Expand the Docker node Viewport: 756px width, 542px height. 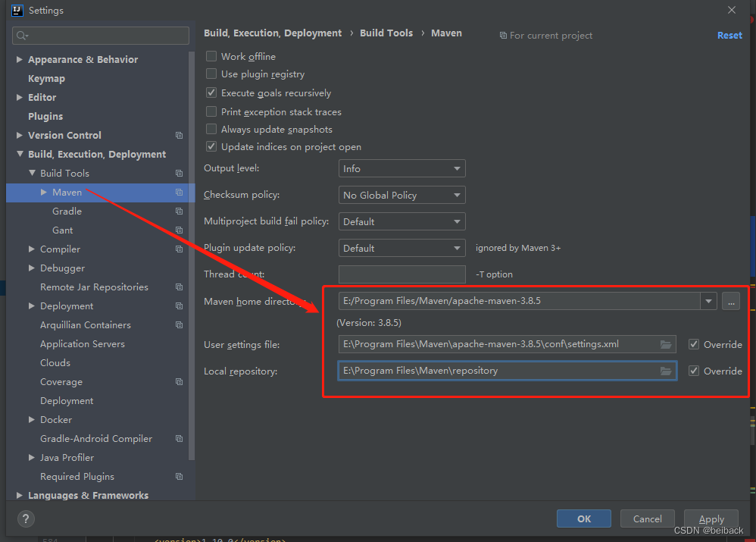(31, 420)
